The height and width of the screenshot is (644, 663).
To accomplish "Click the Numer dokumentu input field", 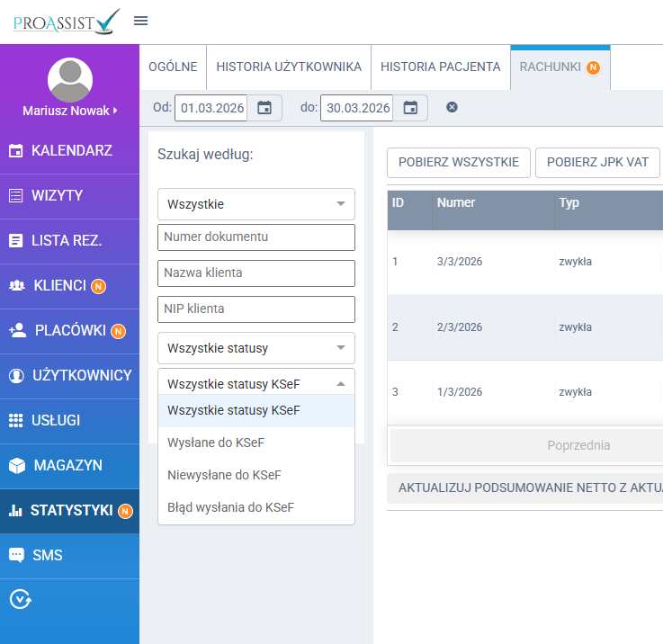I will 255,237.
